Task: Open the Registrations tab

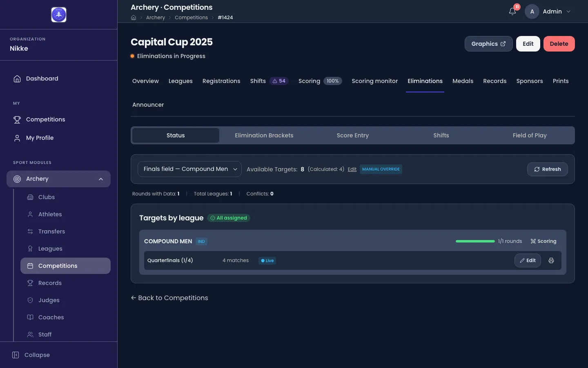Action: [221, 81]
